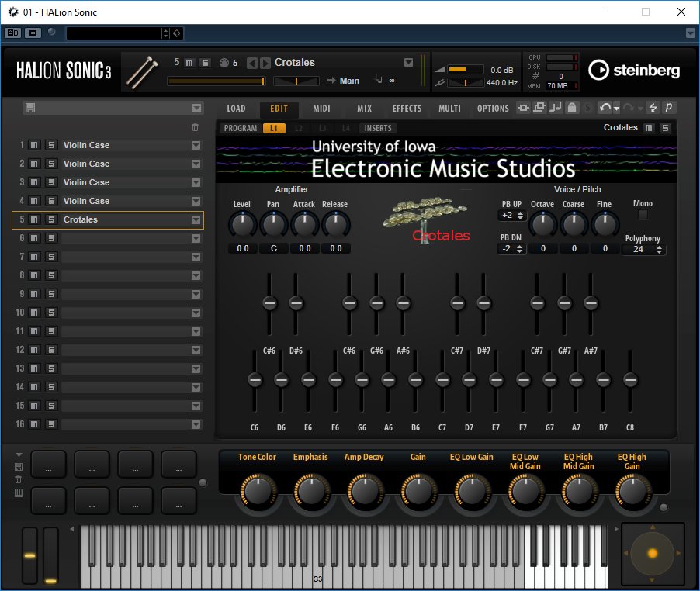This screenshot has width=700, height=591.
Task: Solo slot 4 Violin Case
Action: [51, 201]
